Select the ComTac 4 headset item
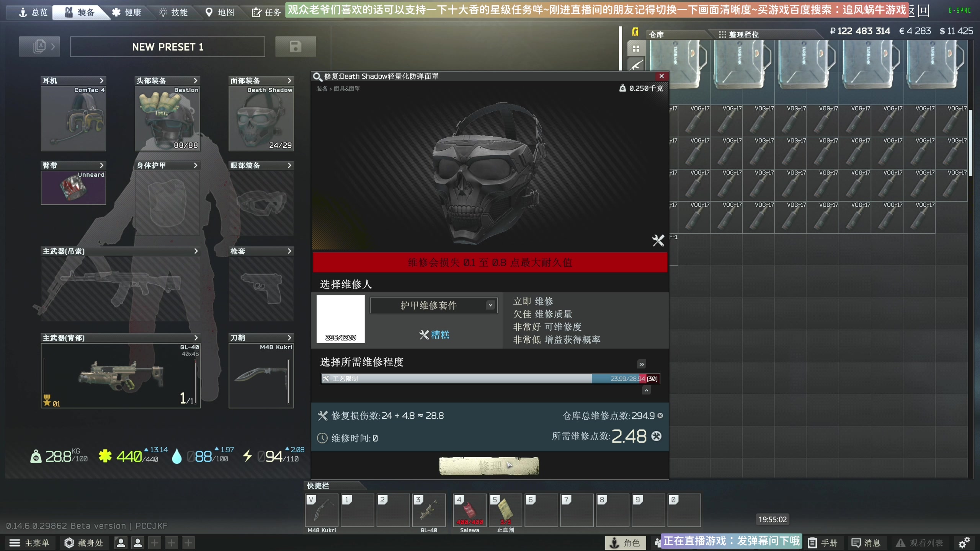 tap(73, 119)
